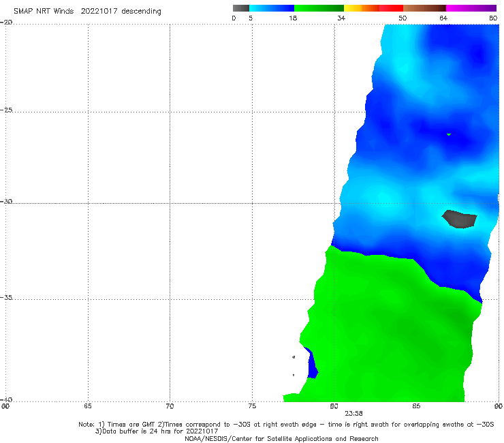Click the longitude axis label "70"
The height and width of the screenshot is (443, 504).
[170, 406]
